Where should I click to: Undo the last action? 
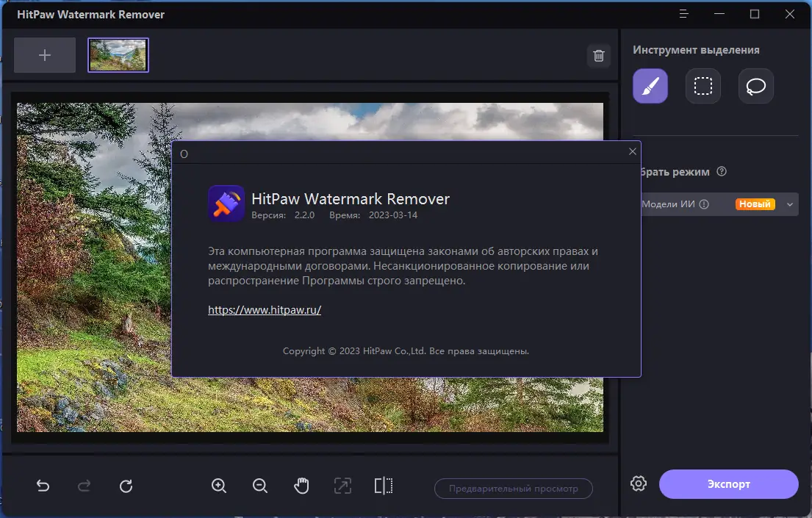[43, 486]
